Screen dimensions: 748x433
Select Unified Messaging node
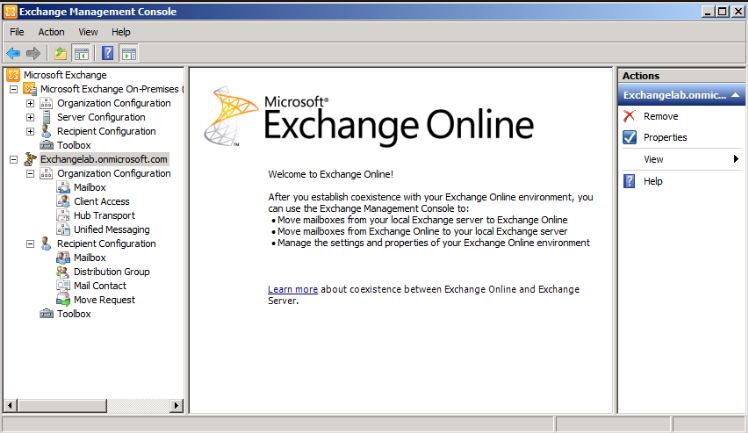[x=111, y=229]
